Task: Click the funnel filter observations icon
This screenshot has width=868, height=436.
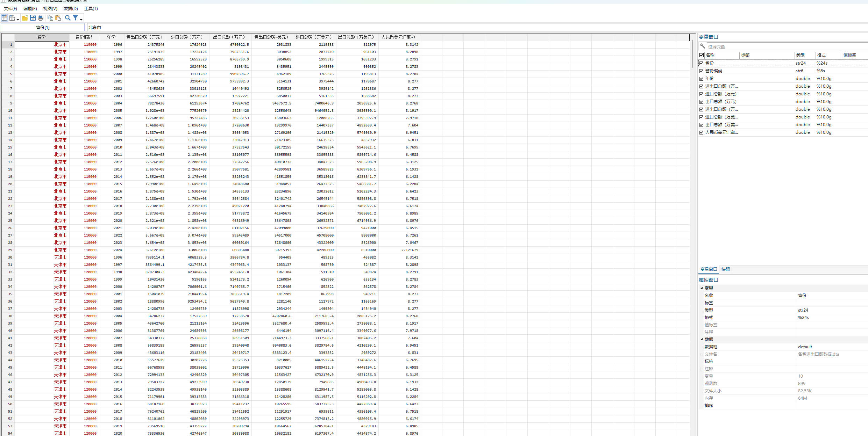Action: [x=75, y=18]
